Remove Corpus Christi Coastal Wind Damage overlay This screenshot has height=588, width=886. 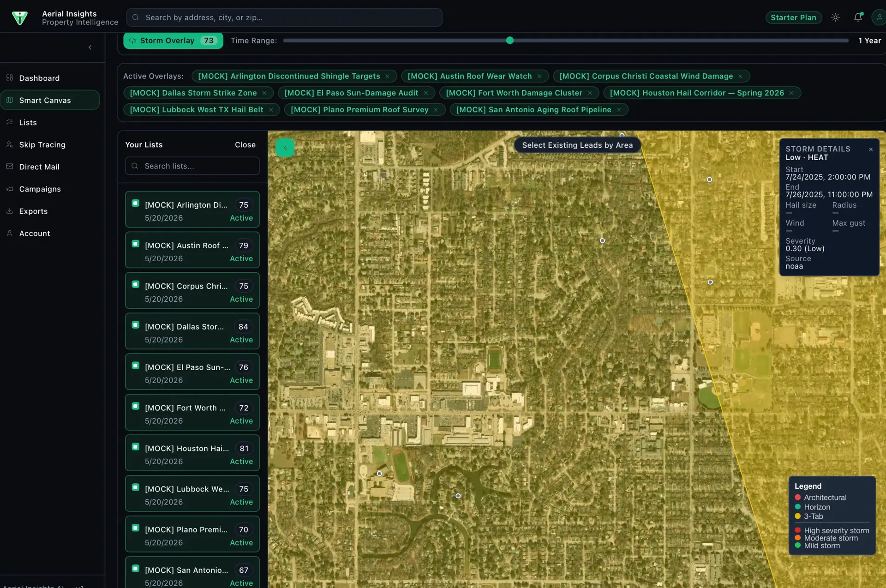tap(741, 76)
